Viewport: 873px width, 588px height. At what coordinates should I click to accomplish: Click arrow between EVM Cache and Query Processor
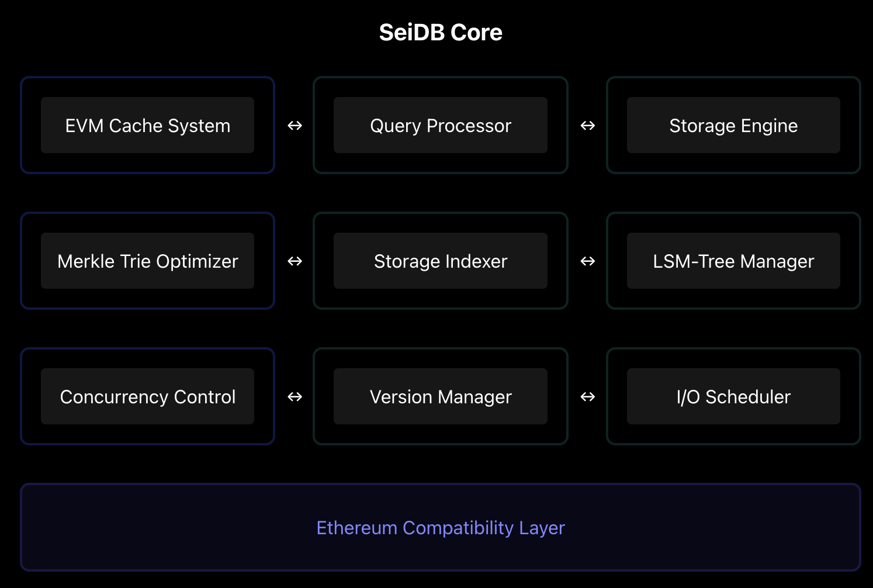[295, 125]
